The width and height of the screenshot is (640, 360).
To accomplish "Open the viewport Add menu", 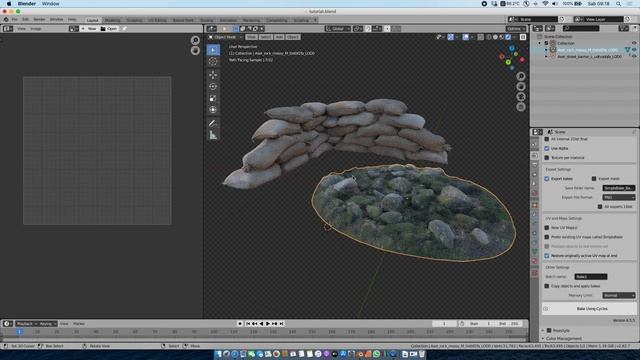I will [279, 37].
